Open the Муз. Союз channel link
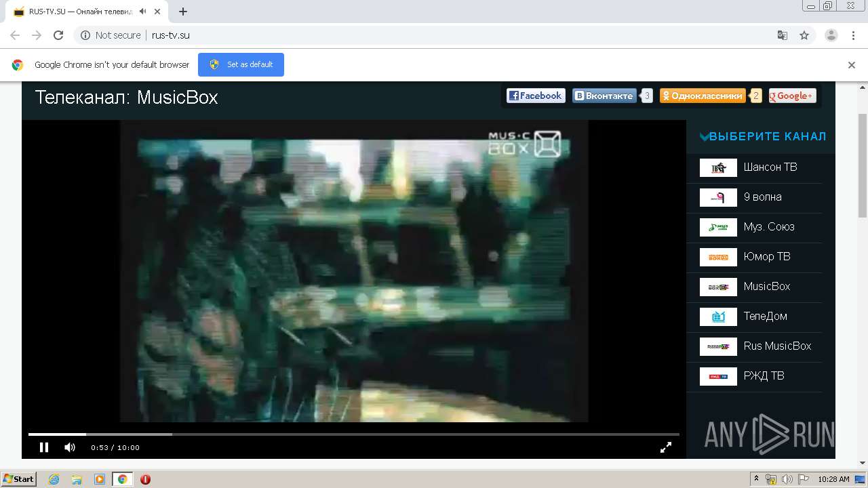Screen dimensions: 868x488 pyautogui.click(x=769, y=227)
